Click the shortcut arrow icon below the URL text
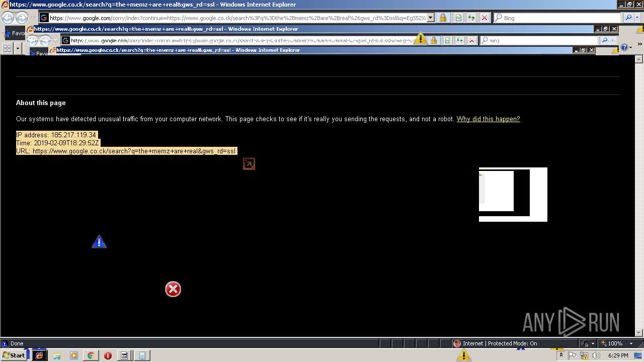This screenshot has width=644, height=362. point(249,164)
